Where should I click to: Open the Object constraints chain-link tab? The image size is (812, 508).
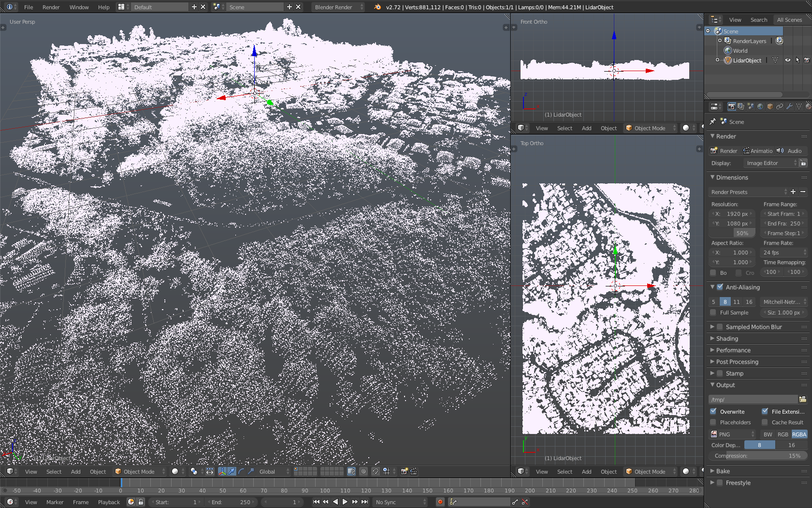pos(780,106)
